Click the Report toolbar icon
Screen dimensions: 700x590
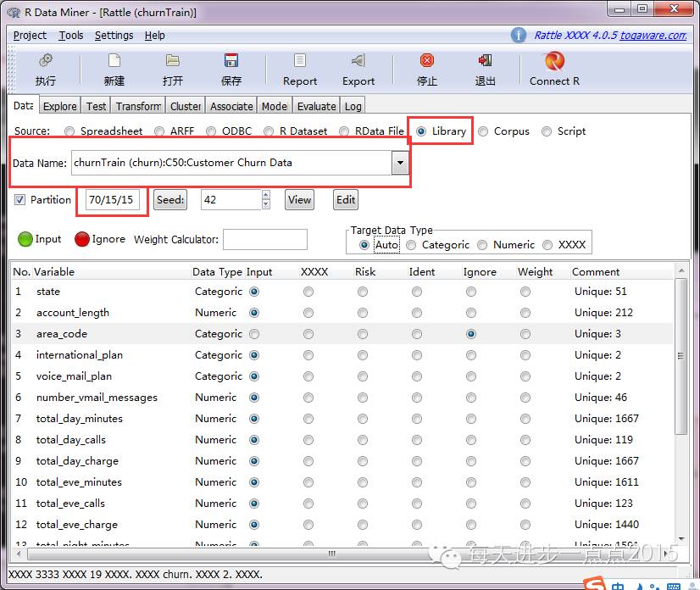300,61
